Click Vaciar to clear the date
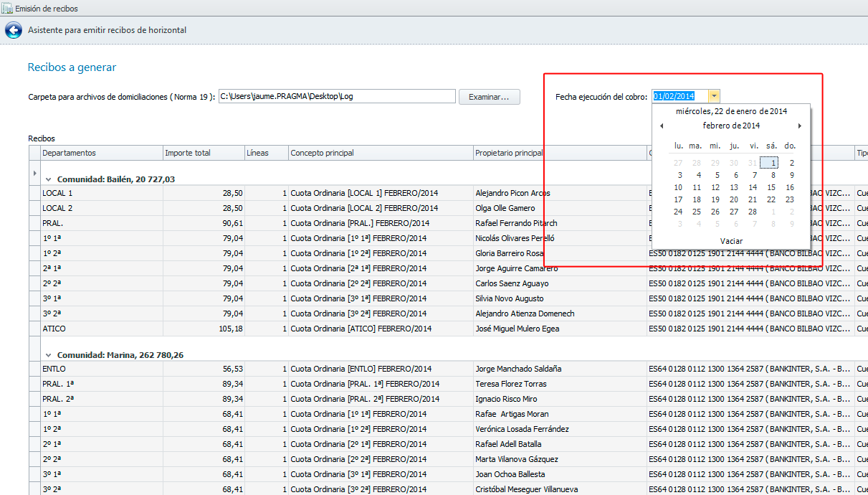Viewport: 868px width, 495px height. (731, 241)
